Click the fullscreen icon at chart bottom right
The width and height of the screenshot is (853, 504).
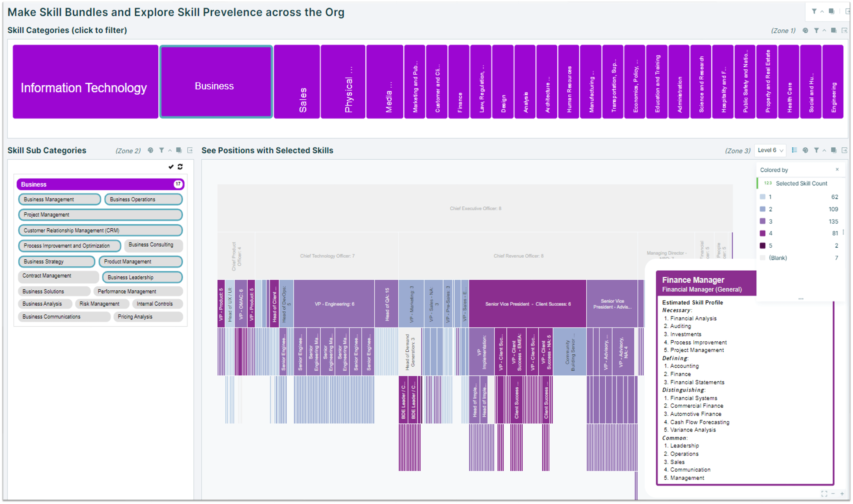click(x=824, y=494)
